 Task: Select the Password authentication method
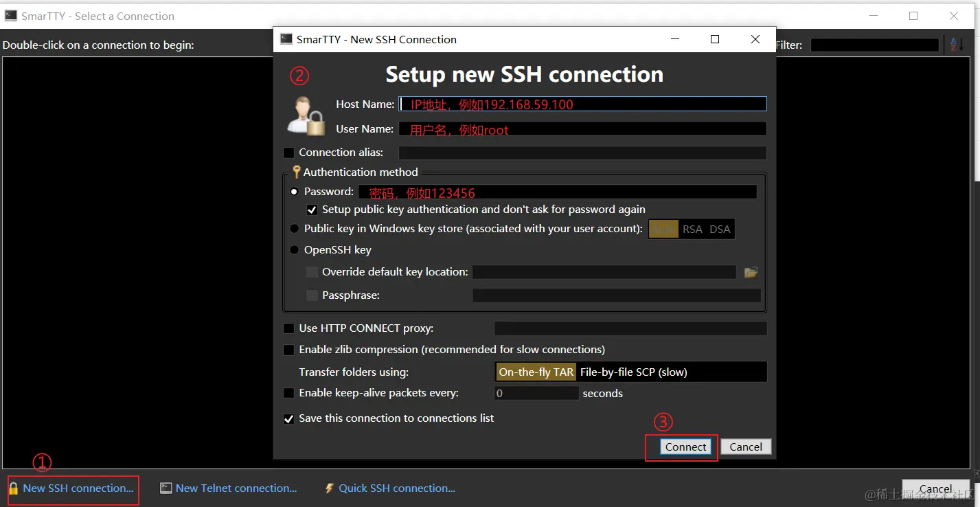click(x=294, y=192)
